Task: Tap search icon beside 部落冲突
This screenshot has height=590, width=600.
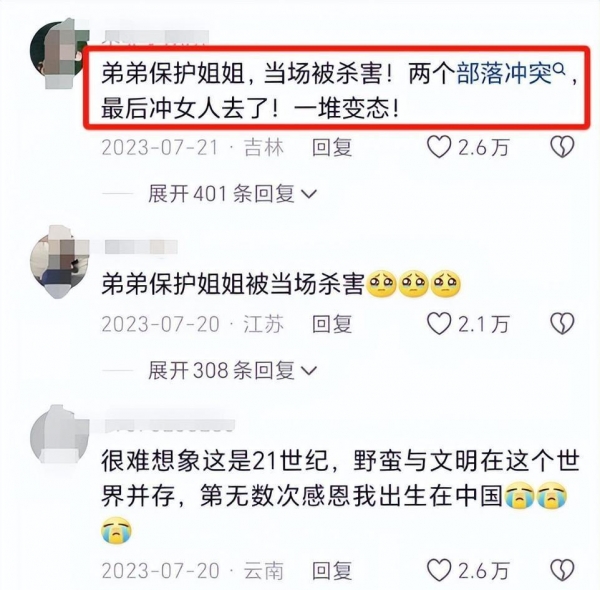Action: 559,69
